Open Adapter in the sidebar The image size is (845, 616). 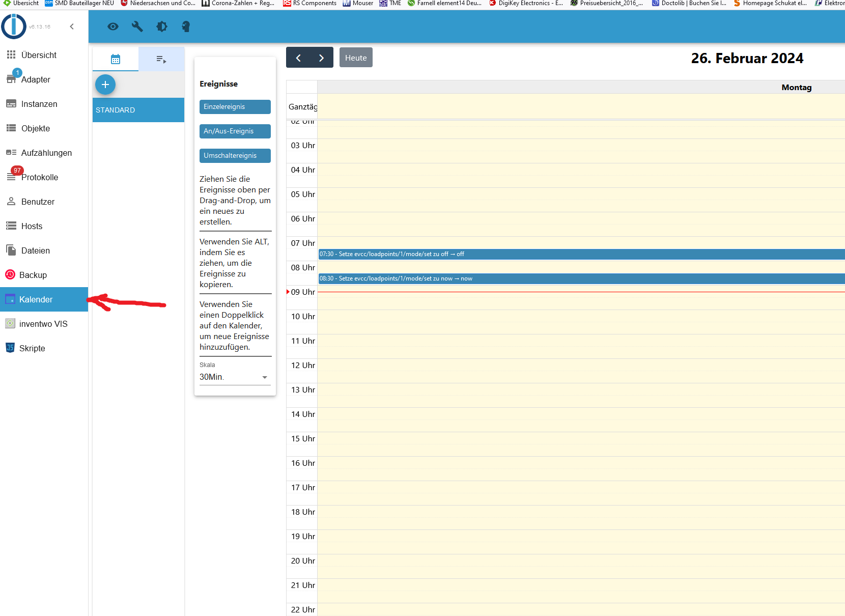[x=44, y=79]
